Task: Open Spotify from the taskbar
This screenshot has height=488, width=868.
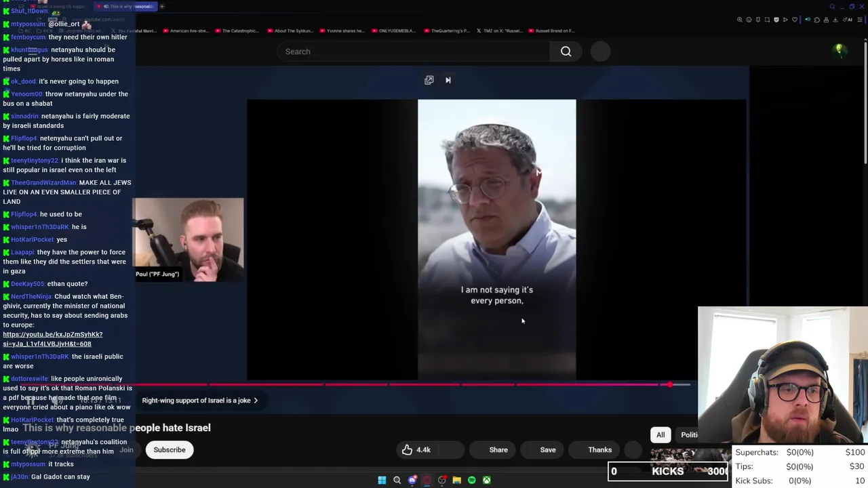Action: click(x=471, y=480)
